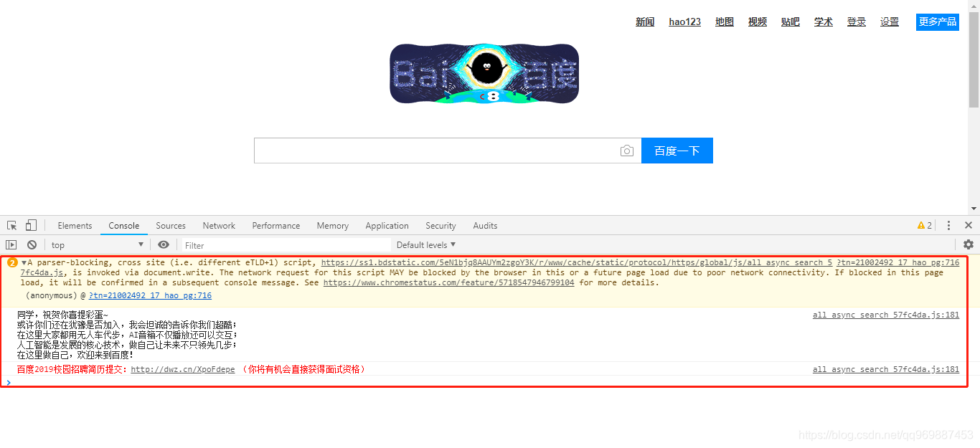
Task: Open the 学术 link
Action: 824,22
